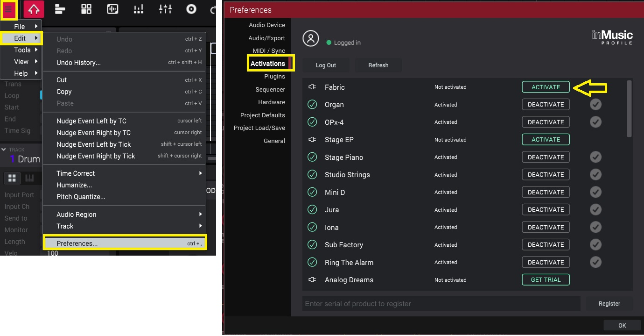Collapse the TRACK section disclosure arrow
The image size is (644, 336).
[x=4, y=150]
